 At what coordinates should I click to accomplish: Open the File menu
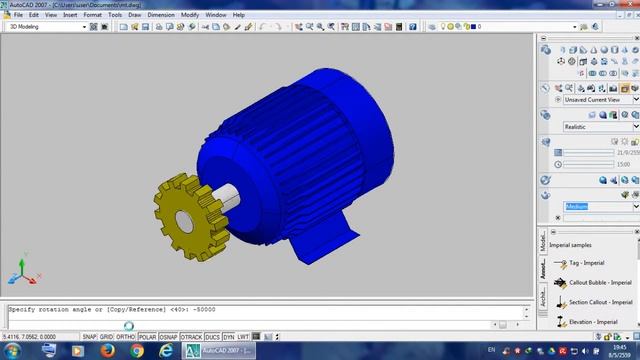click(18, 15)
